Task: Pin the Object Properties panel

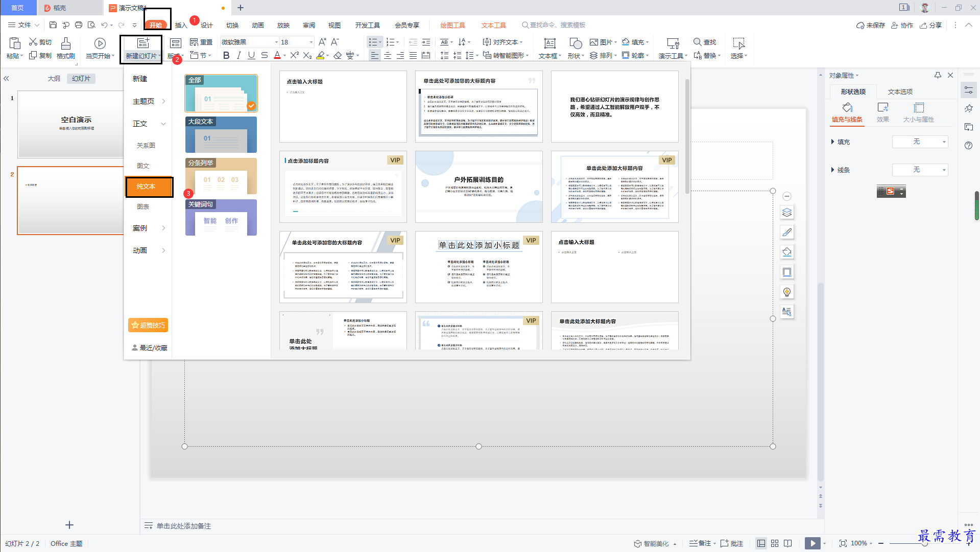Action: point(938,75)
